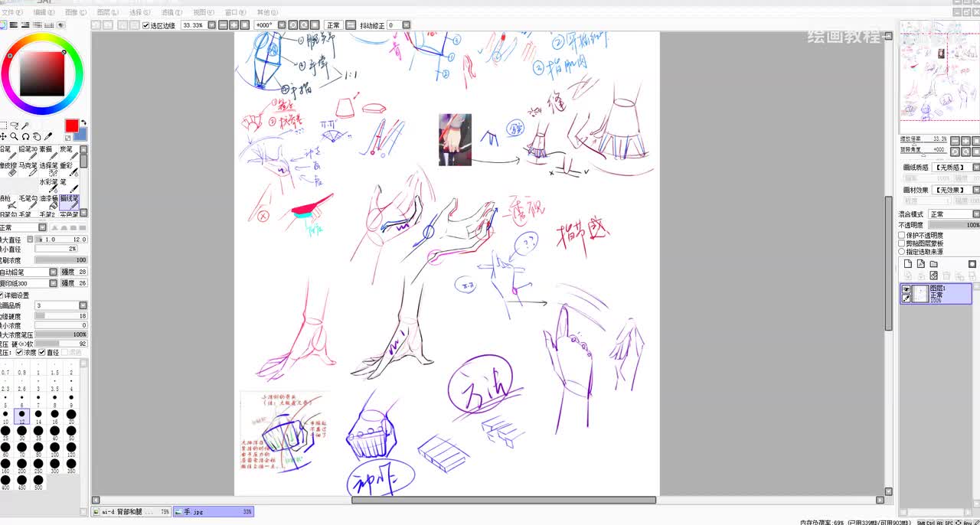
Task: Create a new normal layer
Action: (908, 264)
